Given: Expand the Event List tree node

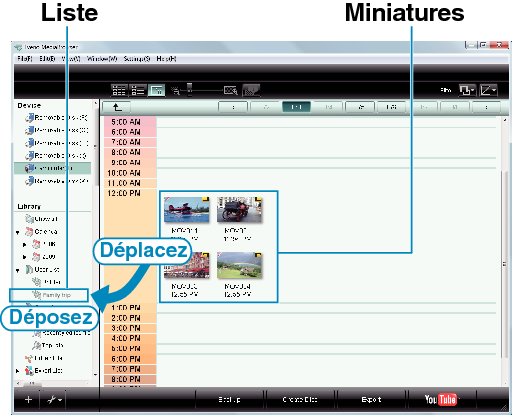Looking at the screenshot, I should tap(18, 371).
